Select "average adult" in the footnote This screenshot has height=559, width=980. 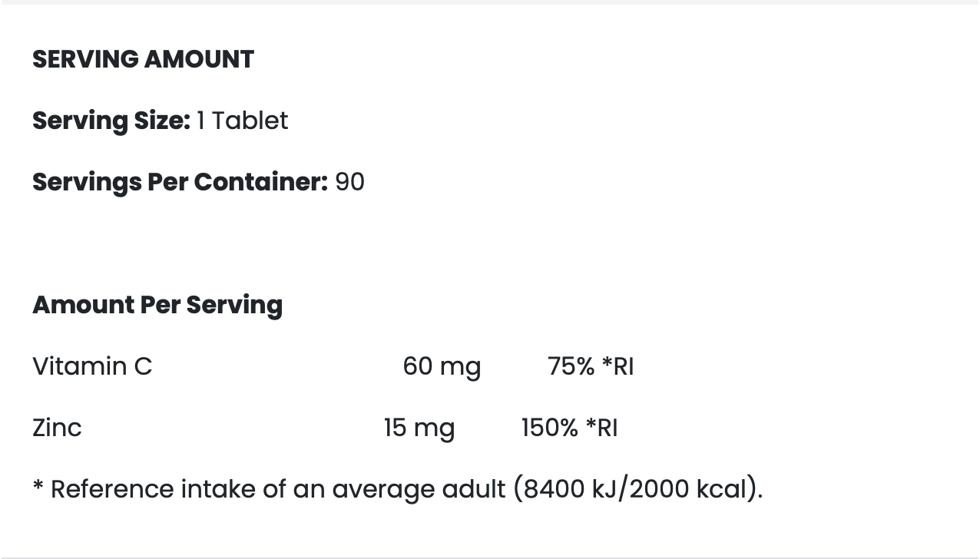pyautogui.click(x=419, y=489)
